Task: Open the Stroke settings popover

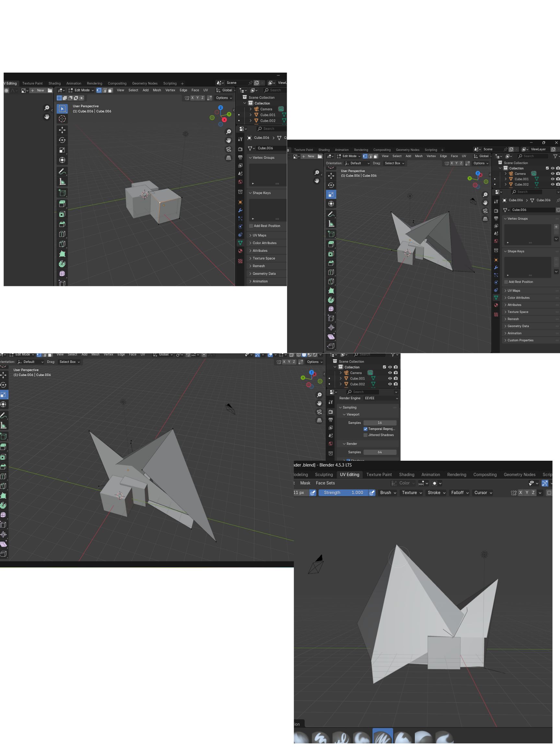Action: (436, 493)
